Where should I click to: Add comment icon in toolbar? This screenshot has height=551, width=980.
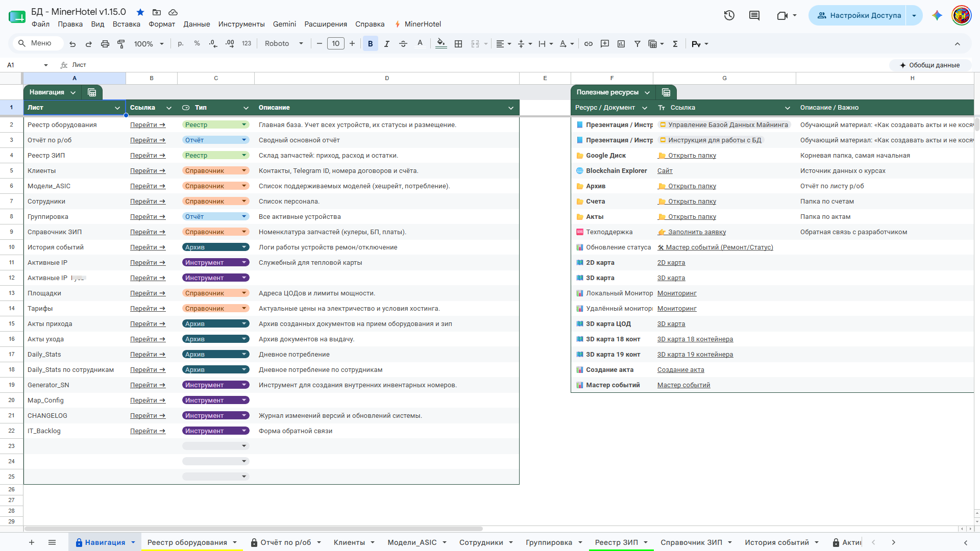(x=605, y=44)
